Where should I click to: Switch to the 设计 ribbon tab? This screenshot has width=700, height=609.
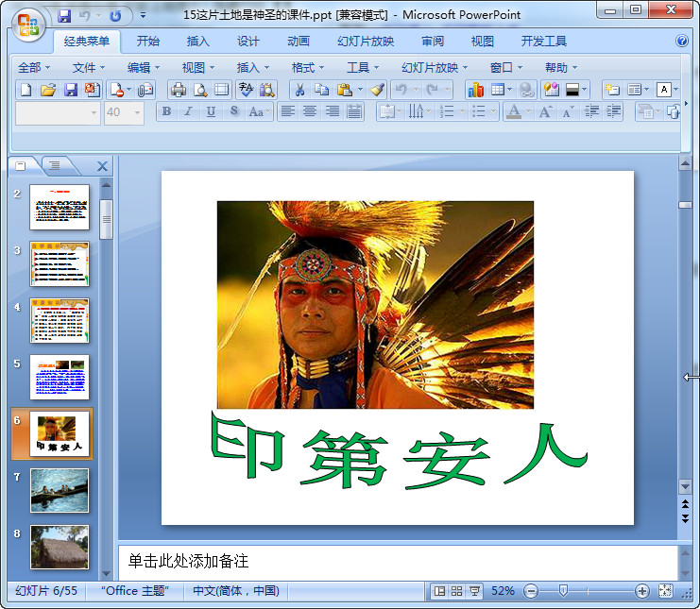[248, 42]
